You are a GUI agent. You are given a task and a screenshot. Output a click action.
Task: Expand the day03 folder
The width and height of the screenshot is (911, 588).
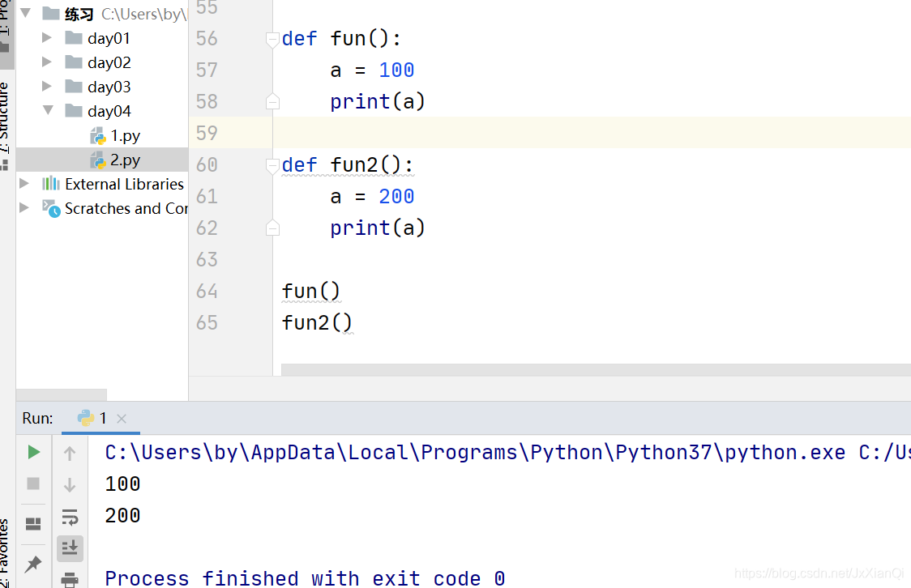click(47, 87)
